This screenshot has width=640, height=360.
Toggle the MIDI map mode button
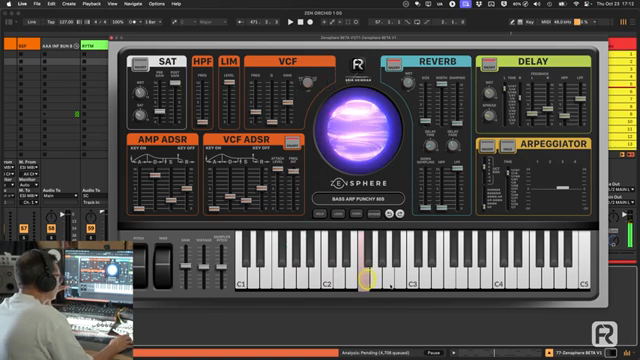546,22
